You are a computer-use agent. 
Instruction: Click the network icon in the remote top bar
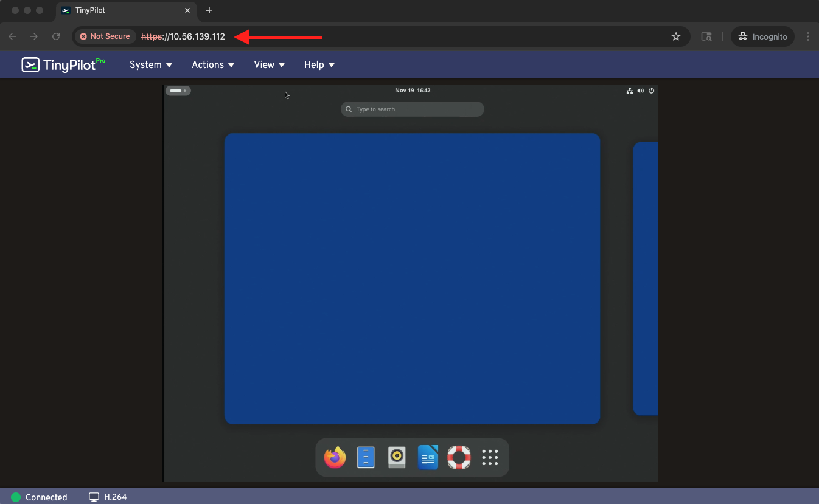coord(629,91)
